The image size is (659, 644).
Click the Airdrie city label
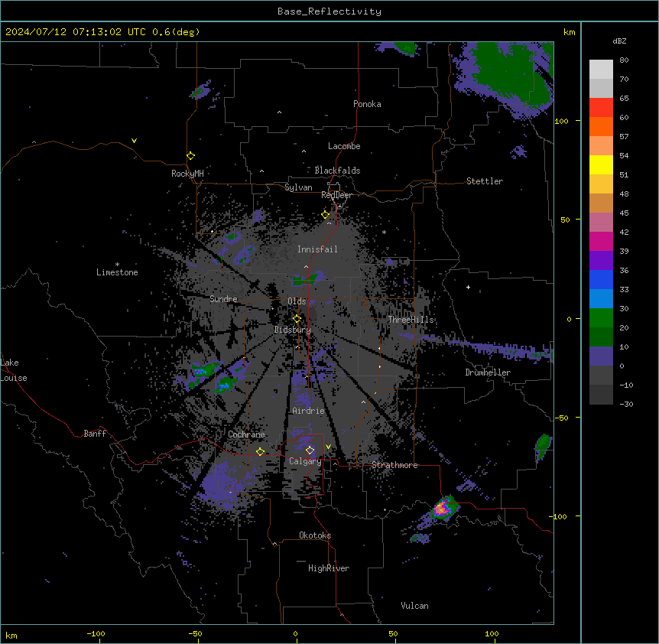coord(309,411)
